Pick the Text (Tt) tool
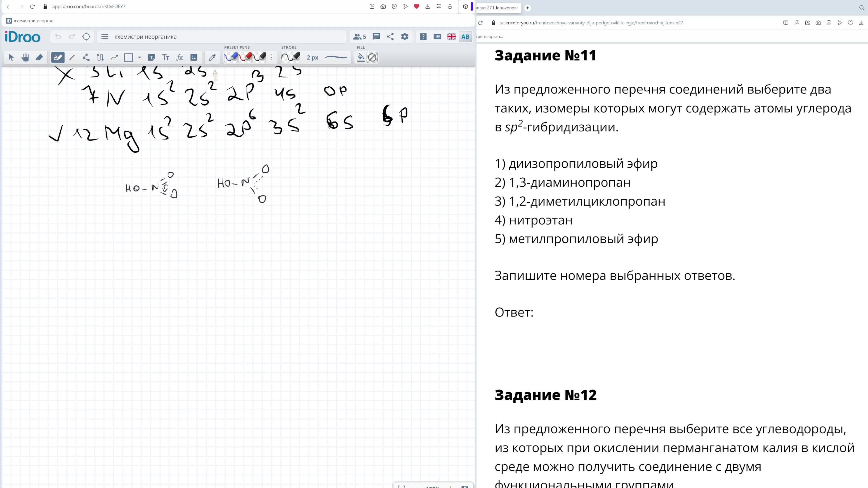 pos(165,57)
